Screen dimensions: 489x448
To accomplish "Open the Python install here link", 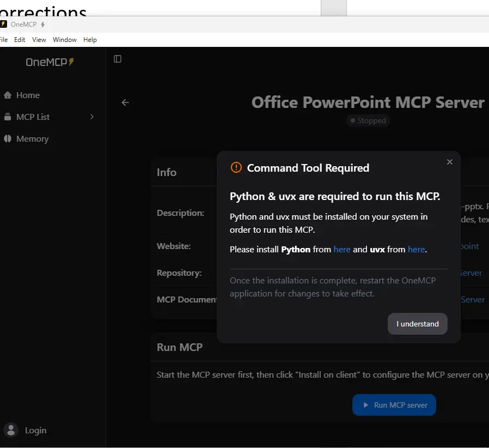I will (x=342, y=250).
